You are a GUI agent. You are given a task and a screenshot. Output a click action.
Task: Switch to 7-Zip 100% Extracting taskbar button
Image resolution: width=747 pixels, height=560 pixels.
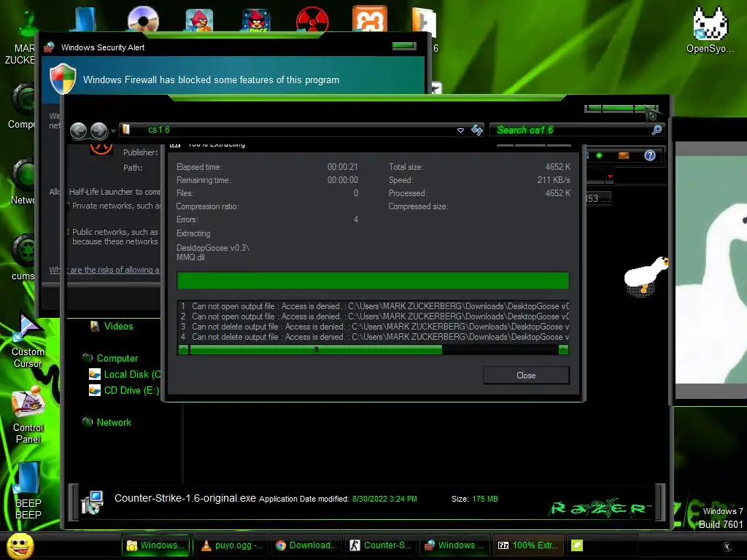[x=530, y=545]
